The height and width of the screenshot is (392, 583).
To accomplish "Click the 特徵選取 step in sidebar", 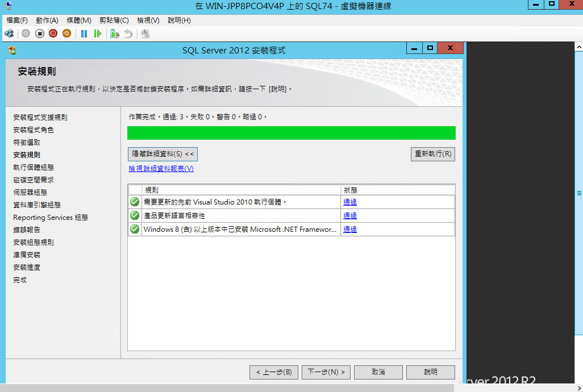I will 27,143.
